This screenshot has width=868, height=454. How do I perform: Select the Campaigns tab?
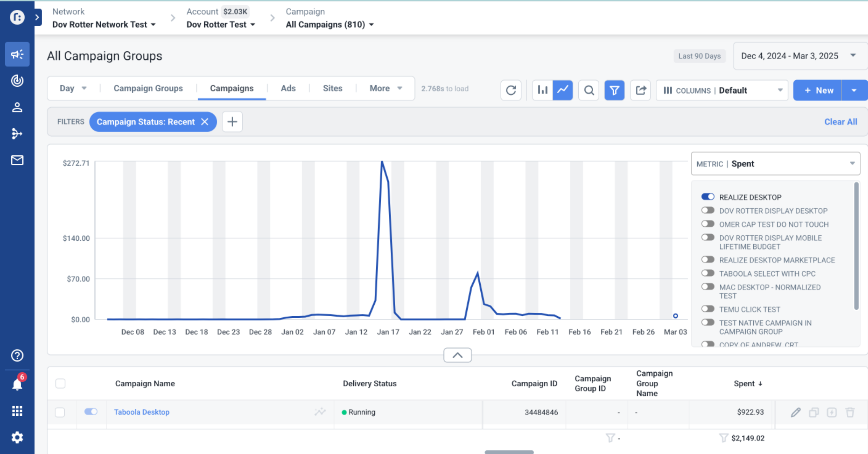pyautogui.click(x=232, y=89)
